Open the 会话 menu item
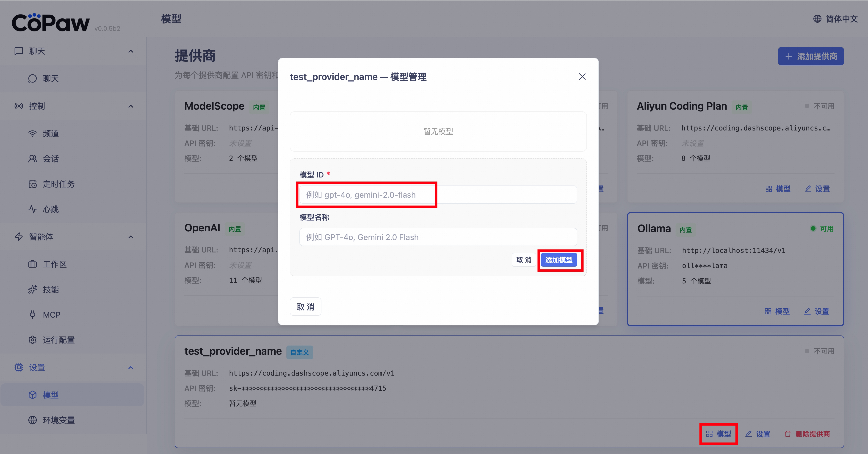868x454 pixels. (50, 159)
